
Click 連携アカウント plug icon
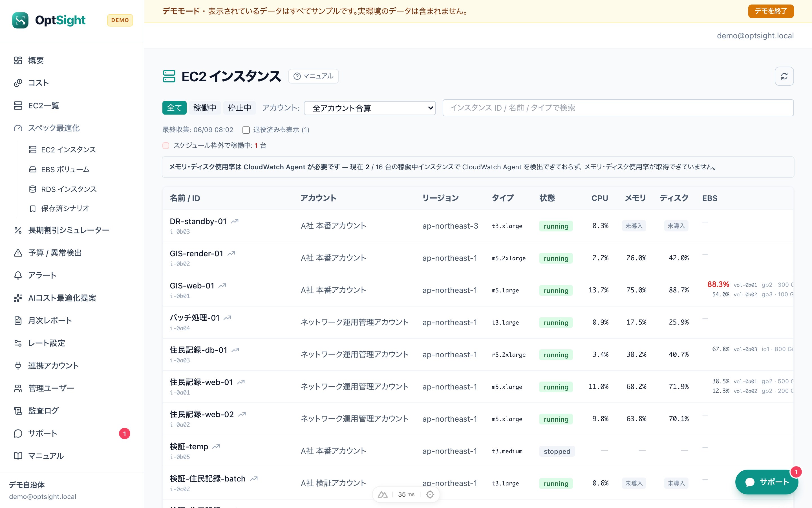(18, 365)
